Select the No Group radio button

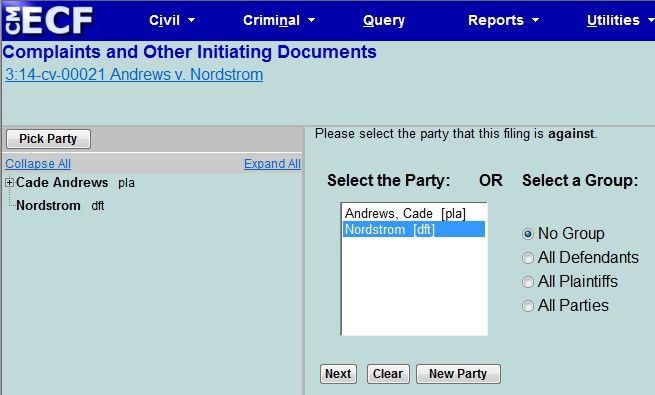click(x=528, y=234)
